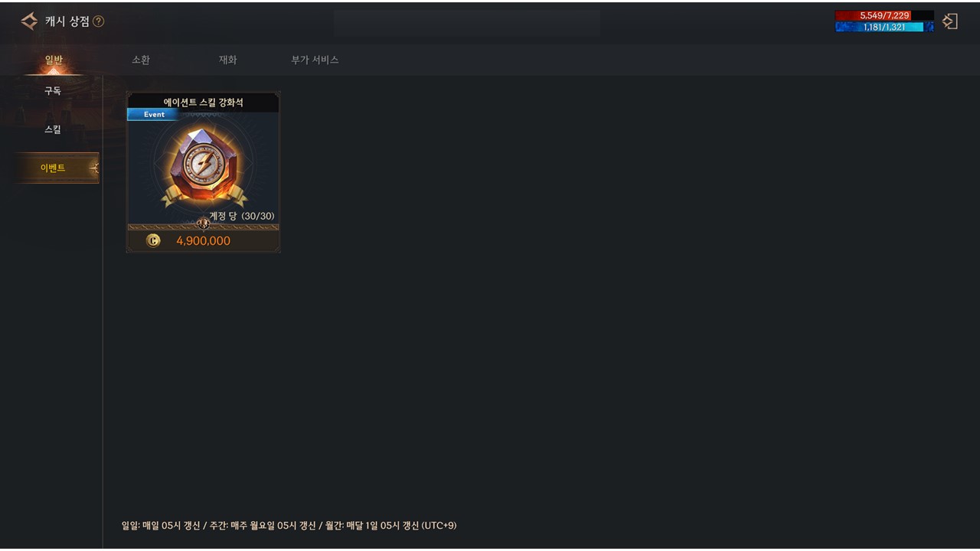Click the 4,900,000 price button

(x=203, y=241)
